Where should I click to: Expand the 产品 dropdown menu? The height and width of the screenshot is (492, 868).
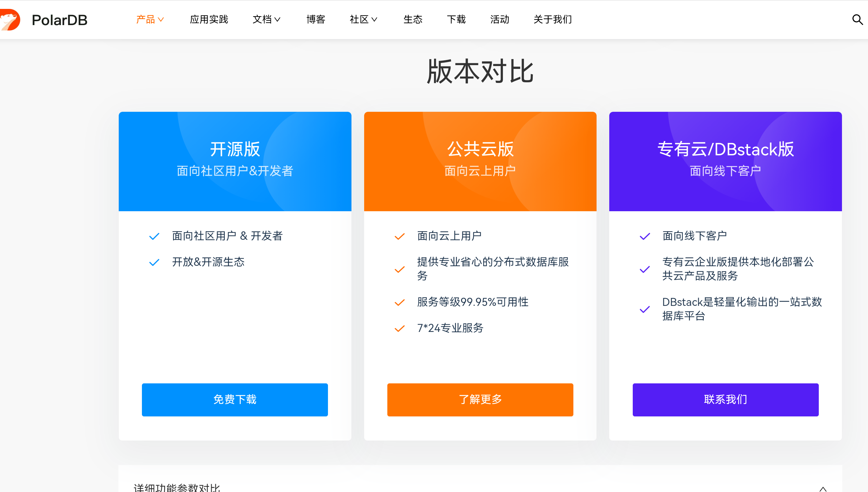point(150,20)
